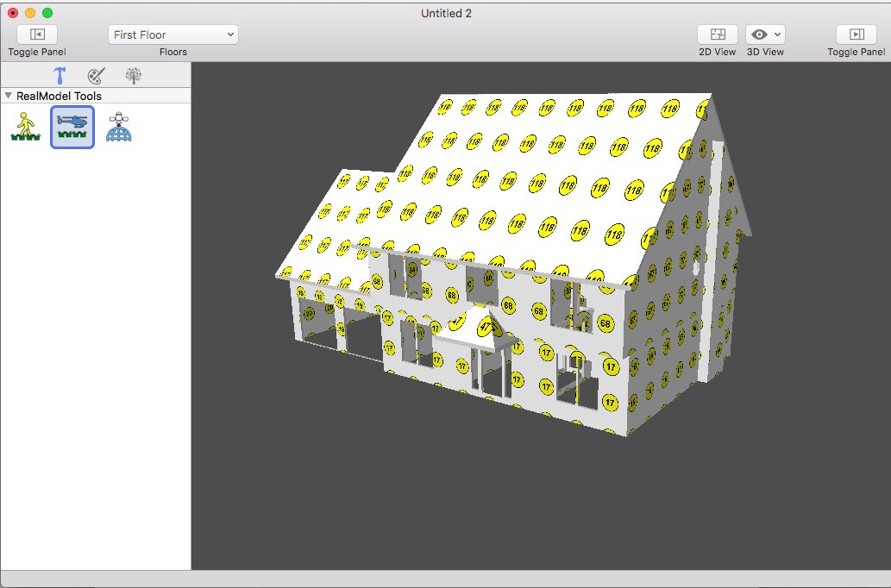Toggle the right sidebar panel
This screenshot has width=891, height=588.
pyautogui.click(x=856, y=34)
